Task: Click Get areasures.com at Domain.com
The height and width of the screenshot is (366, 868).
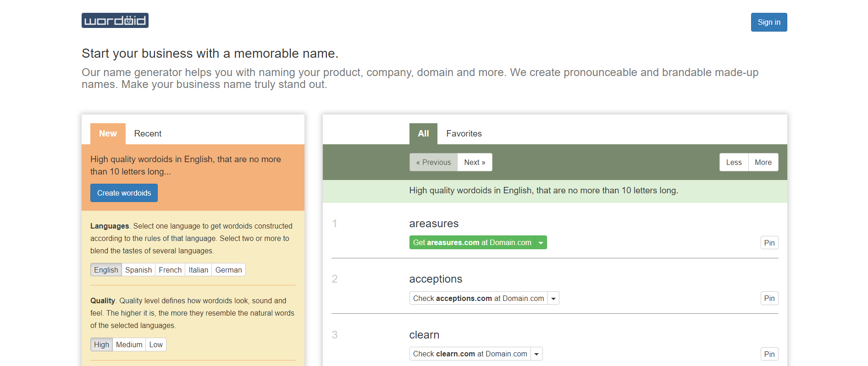Action: click(472, 243)
